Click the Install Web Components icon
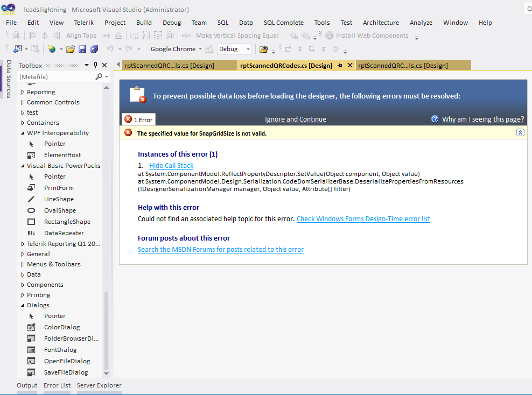532x395 pixels. [329, 36]
